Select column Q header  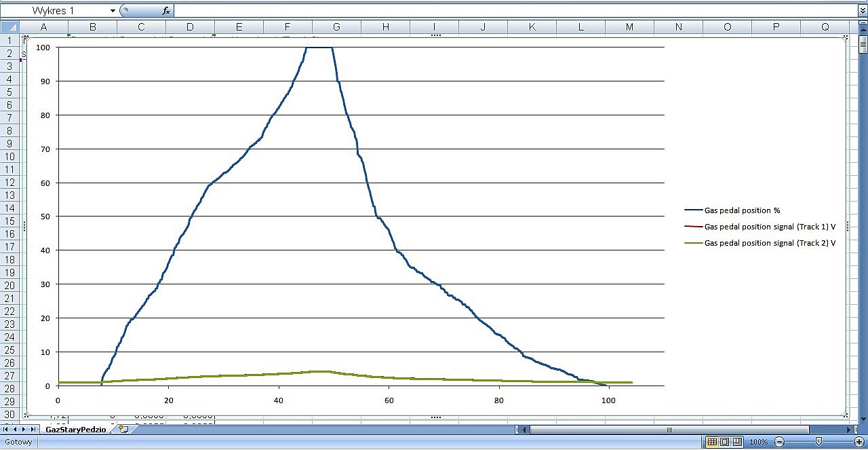(825, 27)
